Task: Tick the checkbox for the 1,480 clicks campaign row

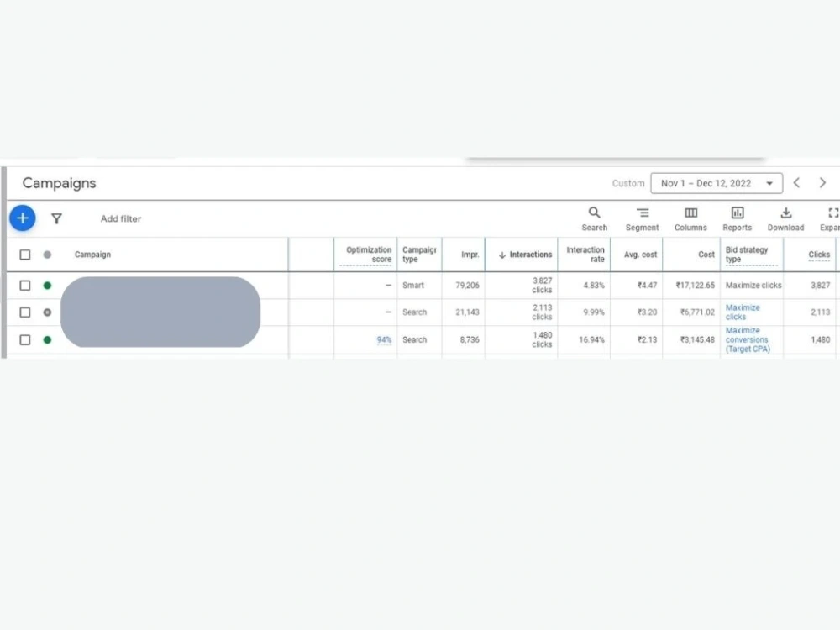Action: click(24, 339)
